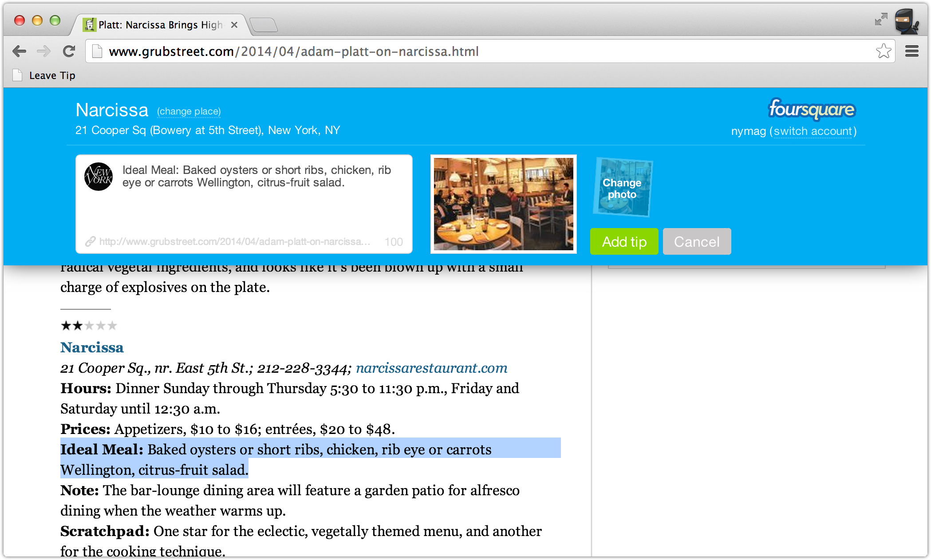This screenshot has height=560, width=931.
Task: Click the Prices: label in the article
Action: pos(85,429)
